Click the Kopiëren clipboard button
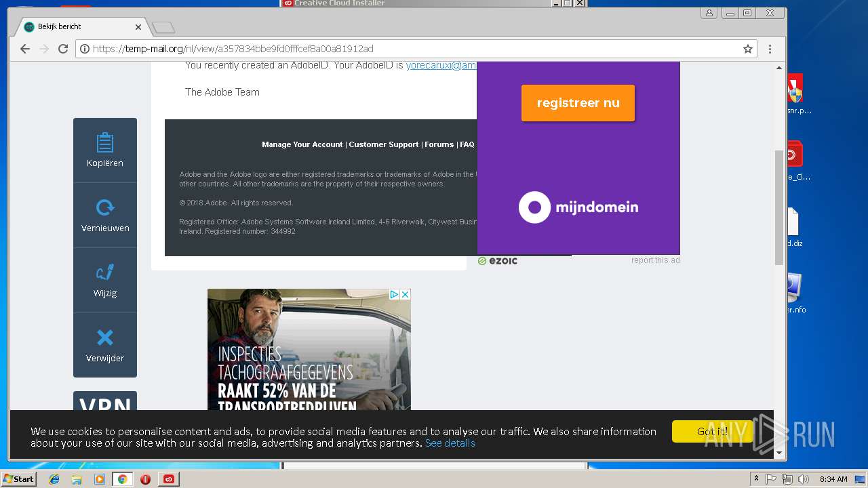 105,150
